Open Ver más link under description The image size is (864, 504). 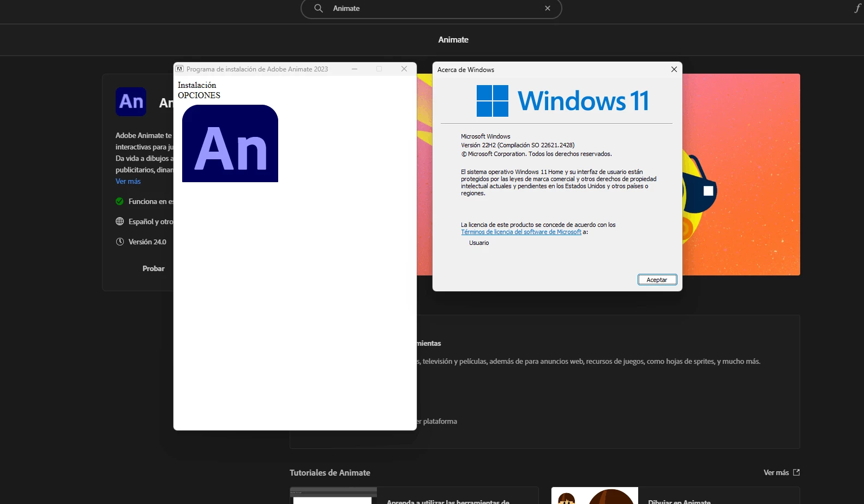[x=128, y=181]
